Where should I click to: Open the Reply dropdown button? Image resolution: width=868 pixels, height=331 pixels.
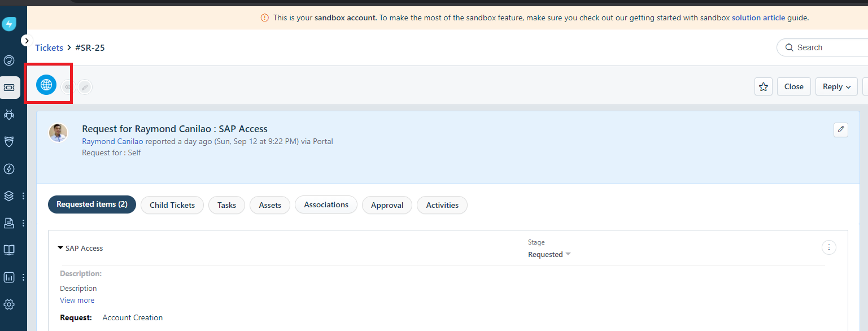pos(836,86)
